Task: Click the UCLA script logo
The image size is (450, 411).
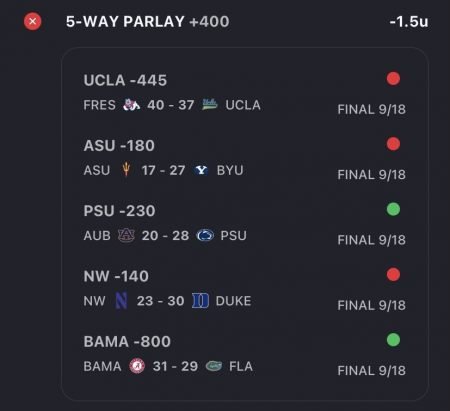Action: coord(210,104)
